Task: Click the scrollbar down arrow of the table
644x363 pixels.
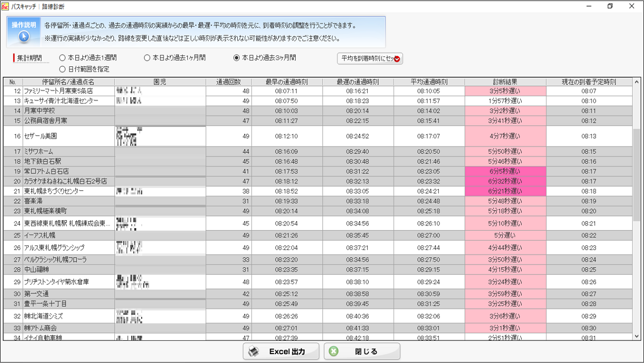Action: point(637,336)
